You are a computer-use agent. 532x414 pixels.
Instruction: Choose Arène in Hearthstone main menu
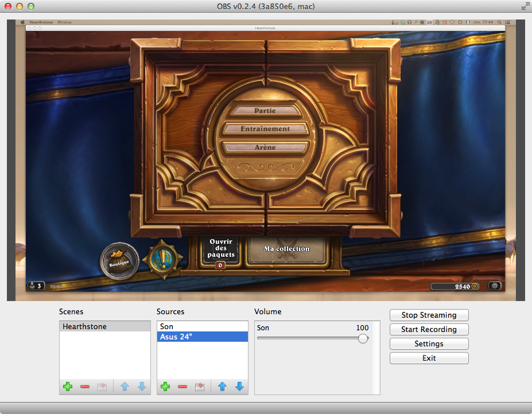pyautogui.click(x=265, y=147)
